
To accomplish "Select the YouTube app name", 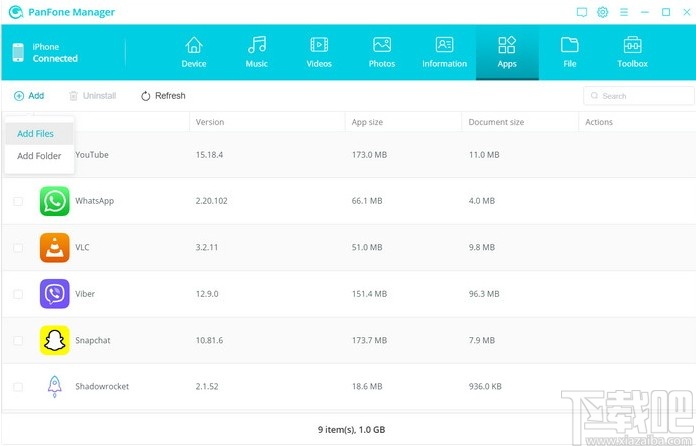I will (x=92, y=155).
